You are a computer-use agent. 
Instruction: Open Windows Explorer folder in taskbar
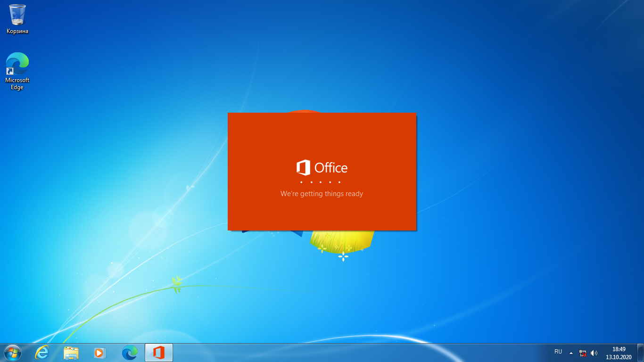[x=71, y=353]
